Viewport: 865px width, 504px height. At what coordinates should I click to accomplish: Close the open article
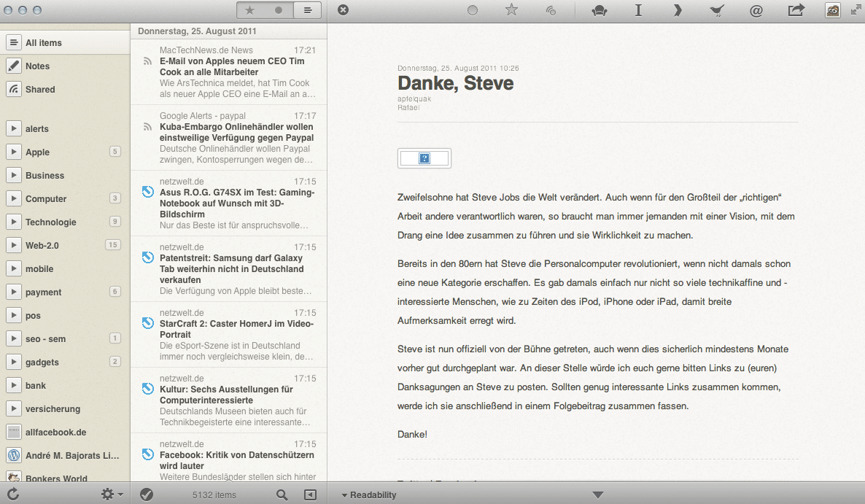343,10
